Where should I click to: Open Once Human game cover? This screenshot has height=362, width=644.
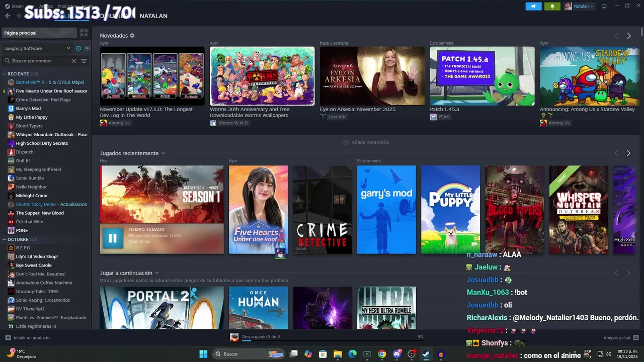[258, 308]
